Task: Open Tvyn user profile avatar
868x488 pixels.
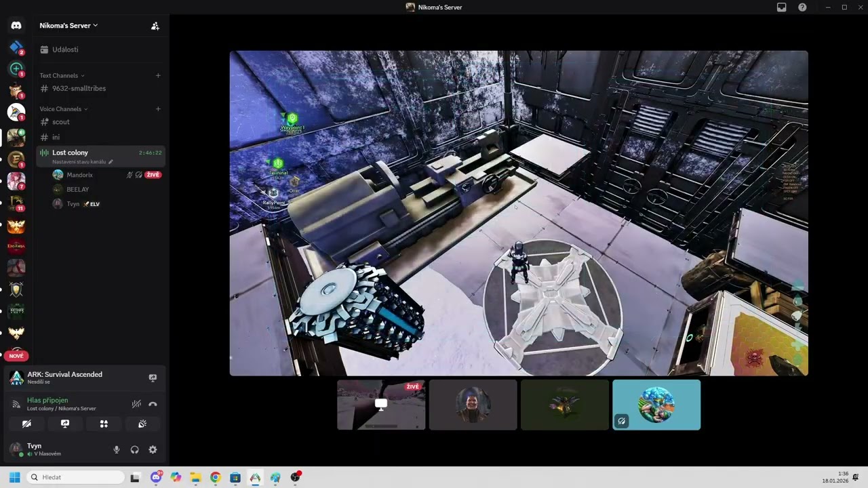Action: (16, 449)
